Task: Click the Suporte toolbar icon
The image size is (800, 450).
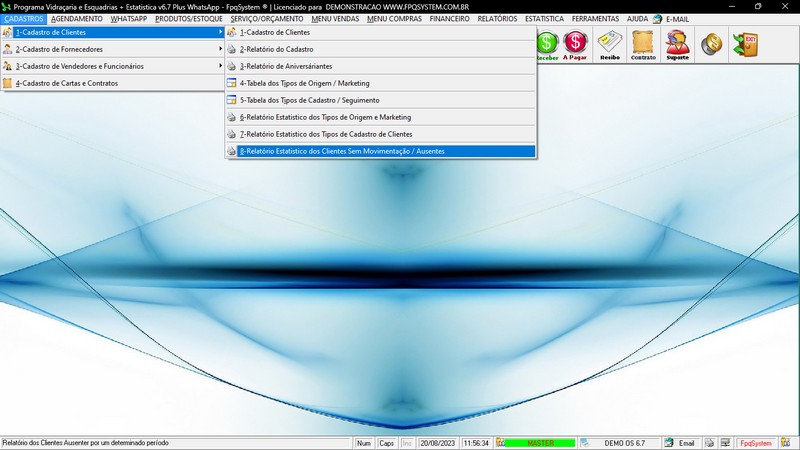Action: tap(677, 45)
